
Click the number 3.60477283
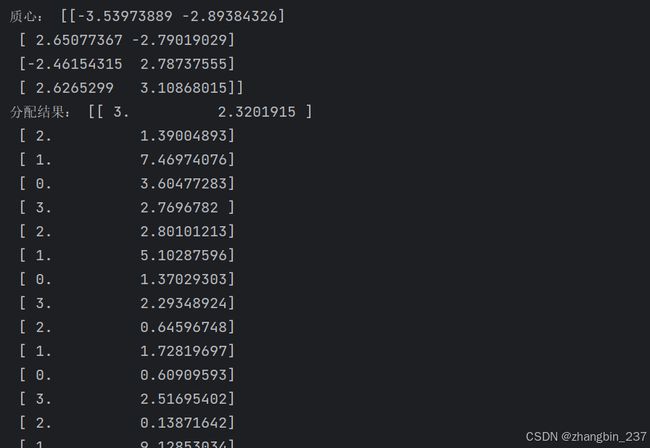point(184,184)
